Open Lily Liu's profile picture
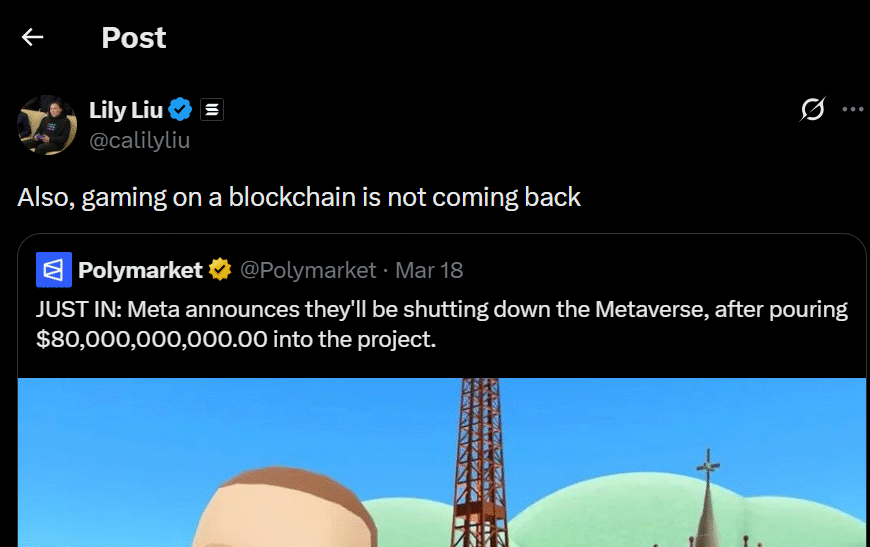 pos(47,125)
